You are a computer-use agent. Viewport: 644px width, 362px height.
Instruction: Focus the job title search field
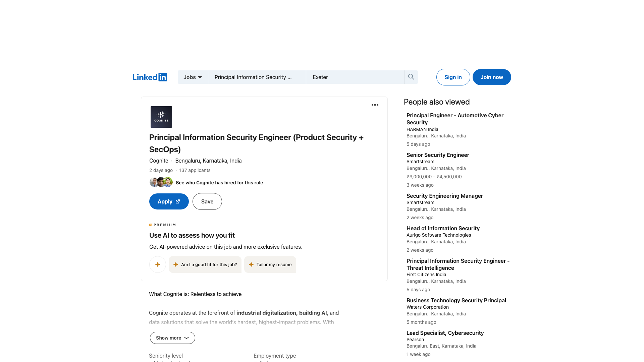coord(257,77)
